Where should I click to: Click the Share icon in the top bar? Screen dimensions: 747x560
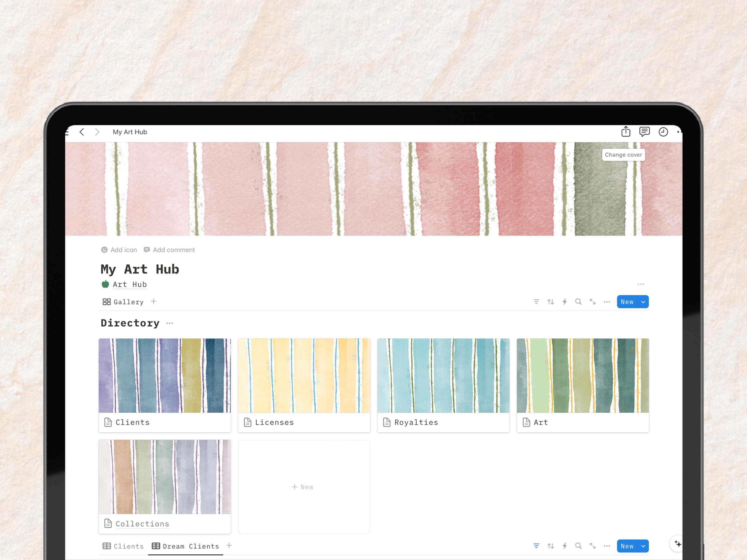click(x=626, y=132)
